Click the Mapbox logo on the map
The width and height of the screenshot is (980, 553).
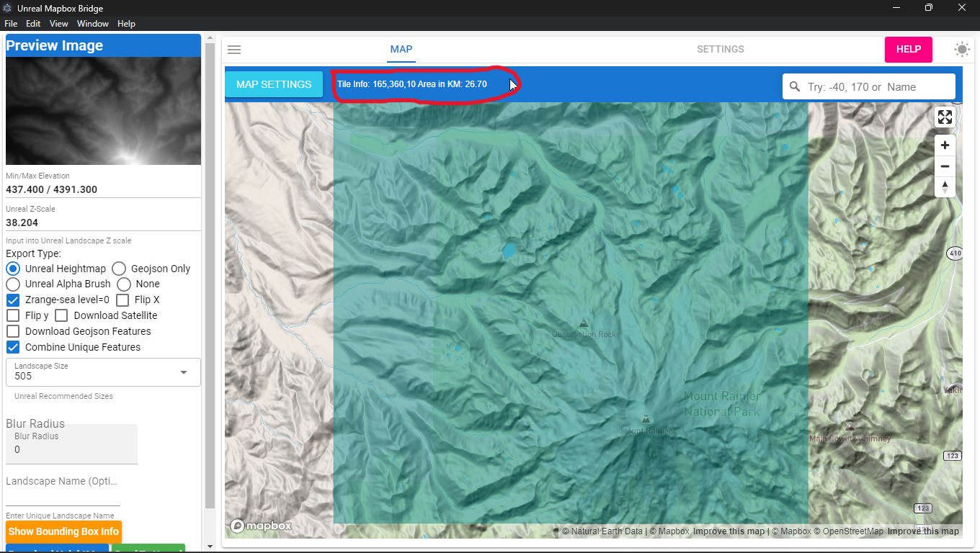(261, 526)
